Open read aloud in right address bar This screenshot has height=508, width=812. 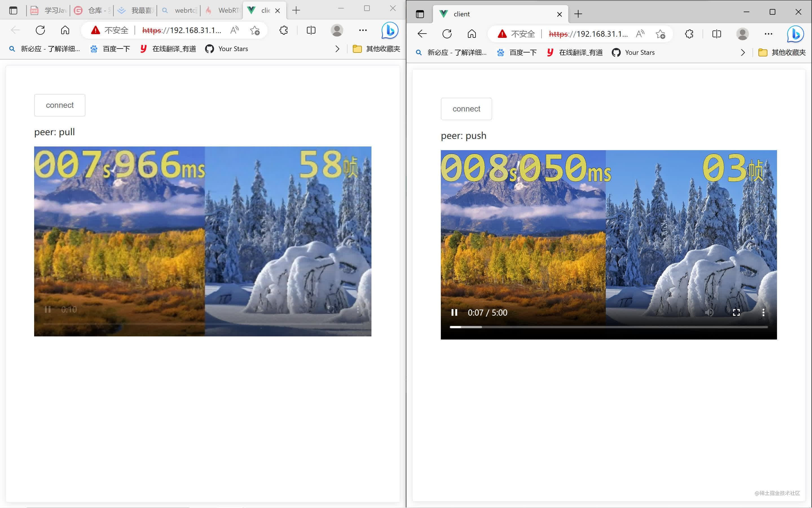point(640,34)
